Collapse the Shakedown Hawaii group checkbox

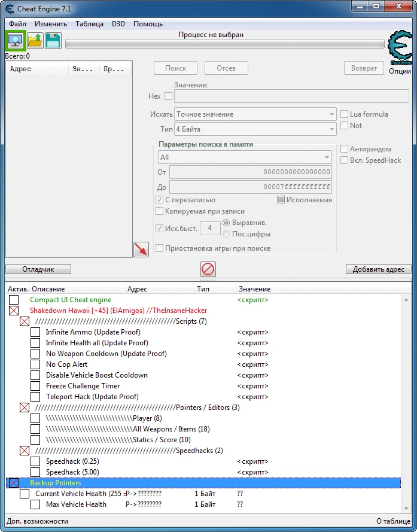coord(14,311)
